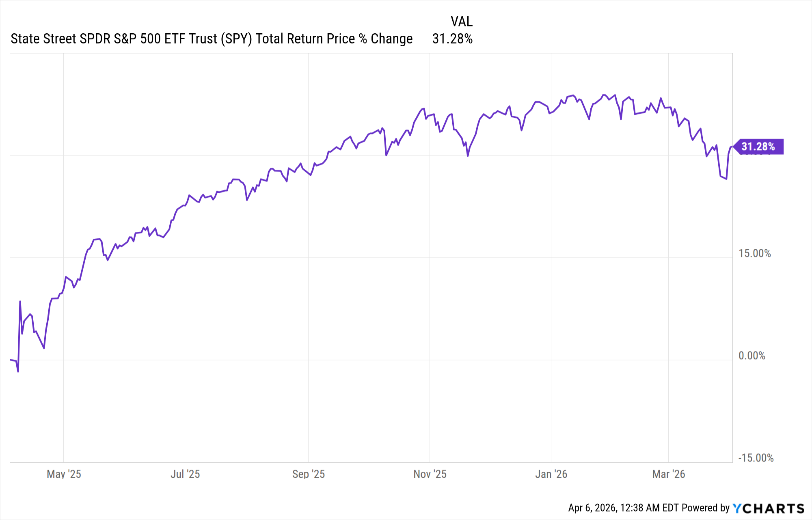812x520 pixels.
Task: Click the line's lowest dip below 0%
Action: tap(18, 371)
